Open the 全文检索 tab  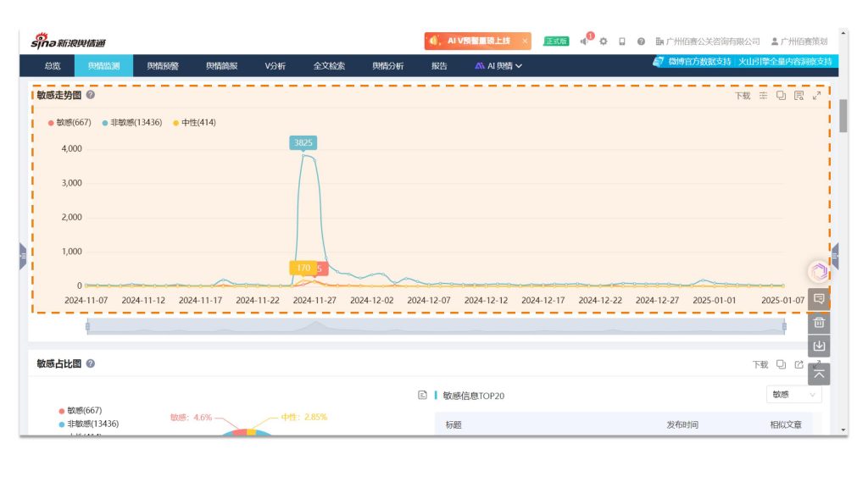click(x=329, y=66)
